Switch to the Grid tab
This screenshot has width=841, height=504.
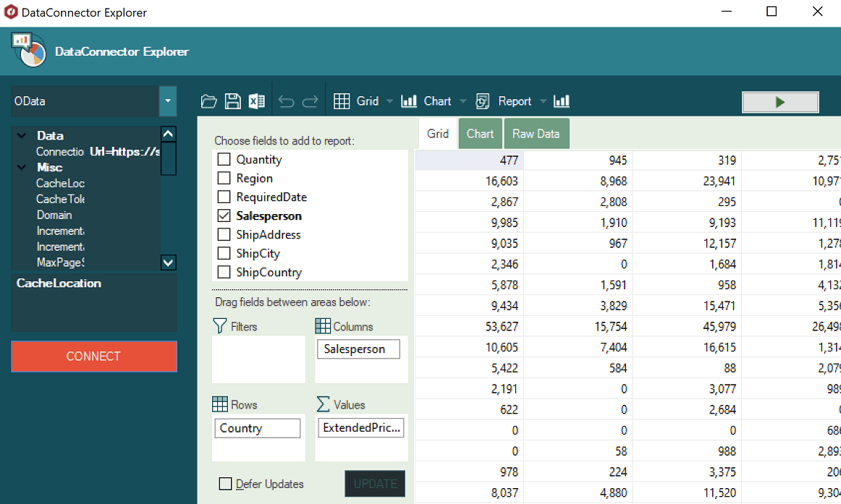pos(438,133)
